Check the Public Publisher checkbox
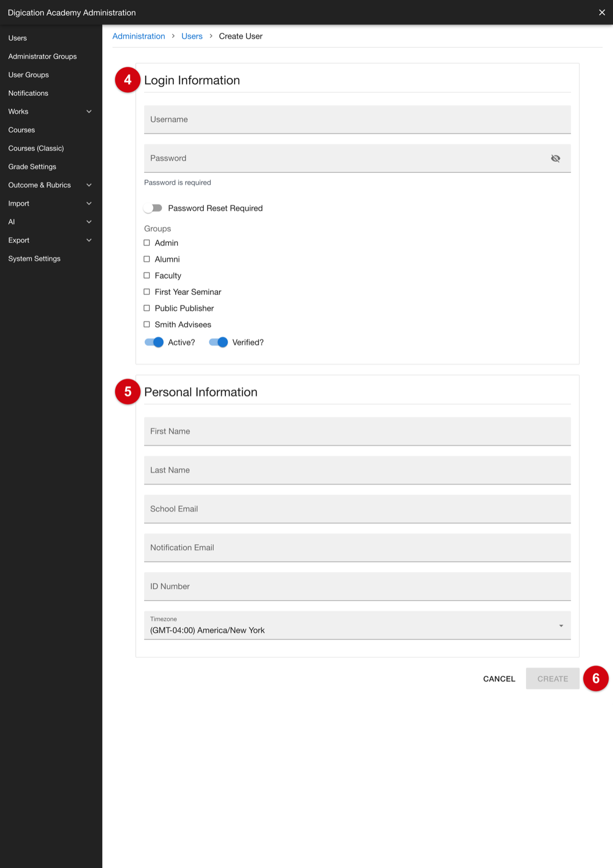The width and height of the screenshot is (613, 868). (x=147, y=308)
